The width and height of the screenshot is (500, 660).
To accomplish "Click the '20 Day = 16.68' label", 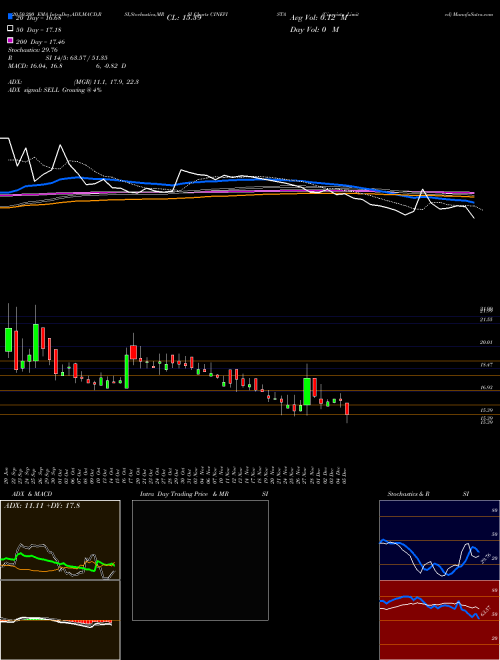I will coord(39,18).
